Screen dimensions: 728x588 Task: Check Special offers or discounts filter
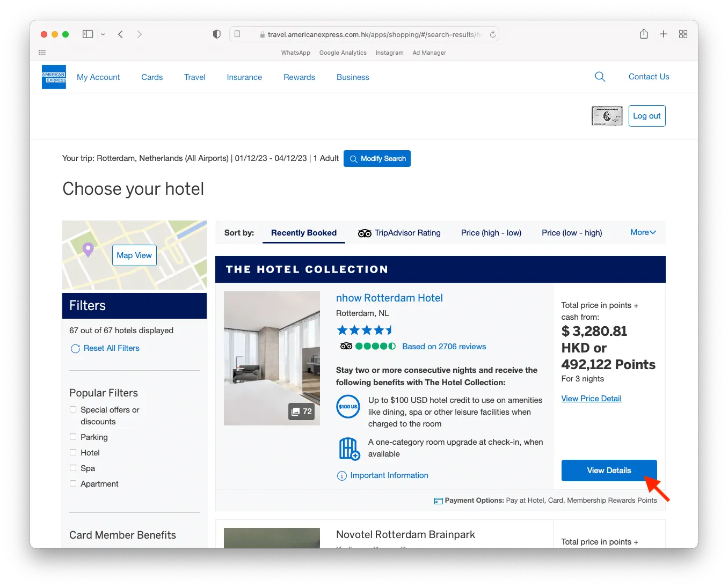(73, 410)
